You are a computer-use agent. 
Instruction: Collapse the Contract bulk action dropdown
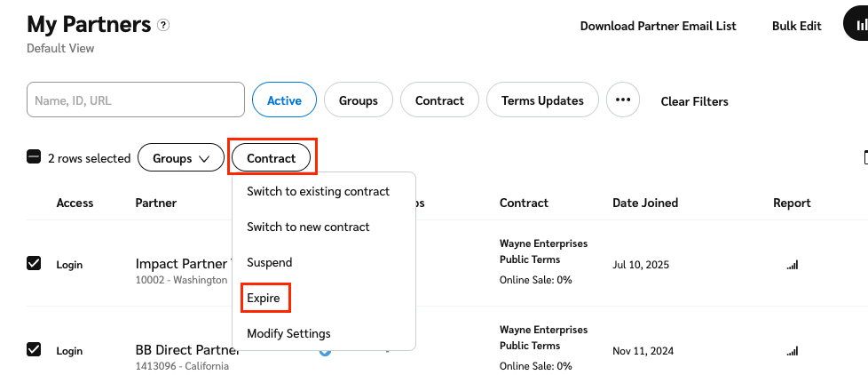click(x=271, y=158)
